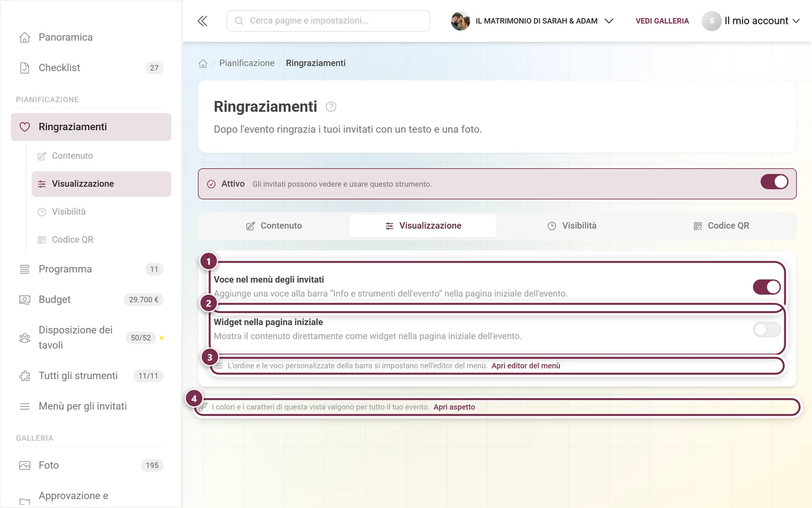Switch to the Contenuto tab
The image size is (812, 508).
tap(274, 226)
